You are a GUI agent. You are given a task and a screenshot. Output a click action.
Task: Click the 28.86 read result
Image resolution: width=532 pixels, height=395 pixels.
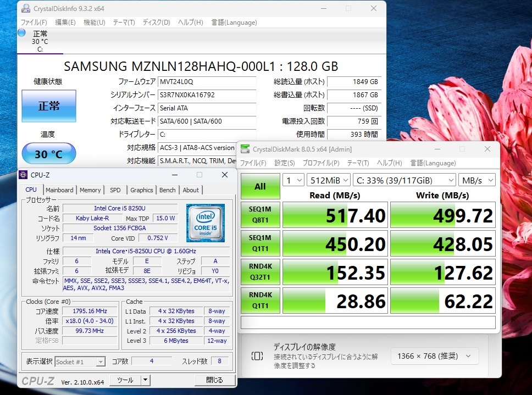(335, 301)
